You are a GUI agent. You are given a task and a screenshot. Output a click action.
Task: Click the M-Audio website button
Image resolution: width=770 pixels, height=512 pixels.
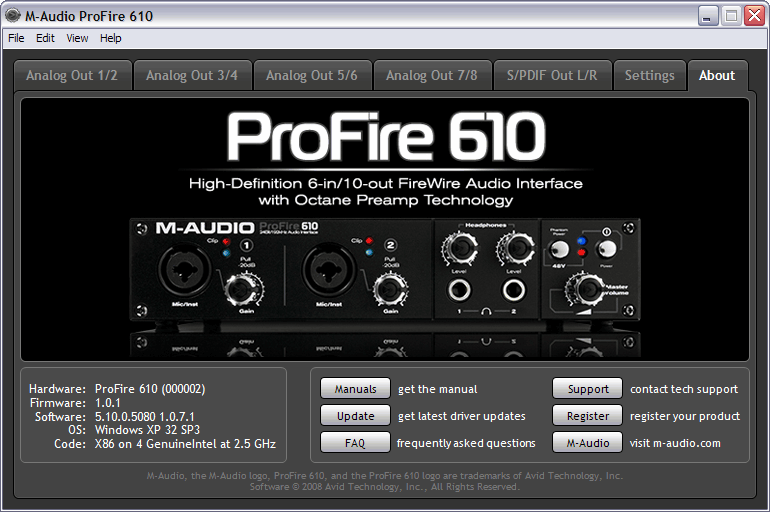(587, 443)
